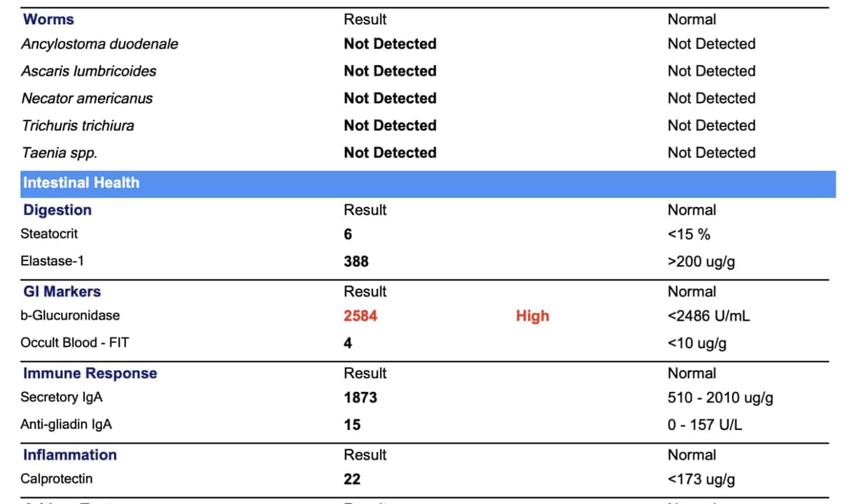Click the GI Markers heading

(x=62, y=292)
